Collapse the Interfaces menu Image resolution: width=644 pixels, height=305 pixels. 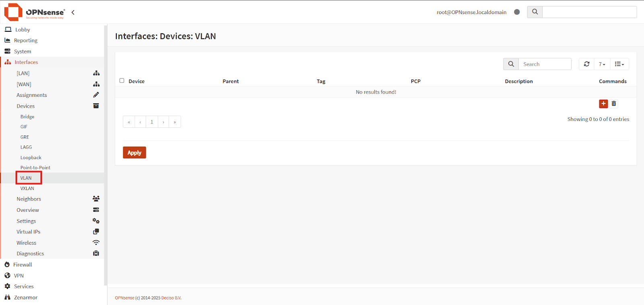(26, 62)
